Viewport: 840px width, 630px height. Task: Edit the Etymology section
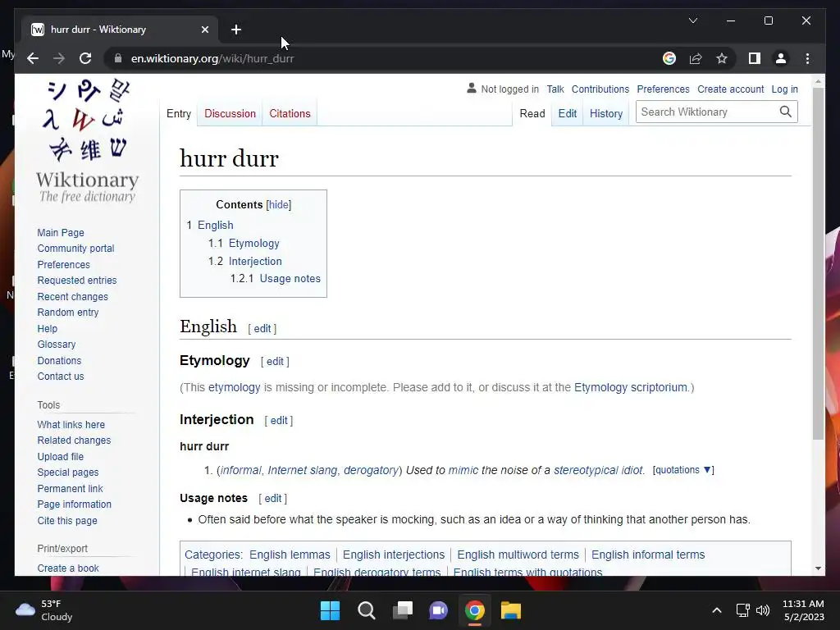click(x=275, y=362)
